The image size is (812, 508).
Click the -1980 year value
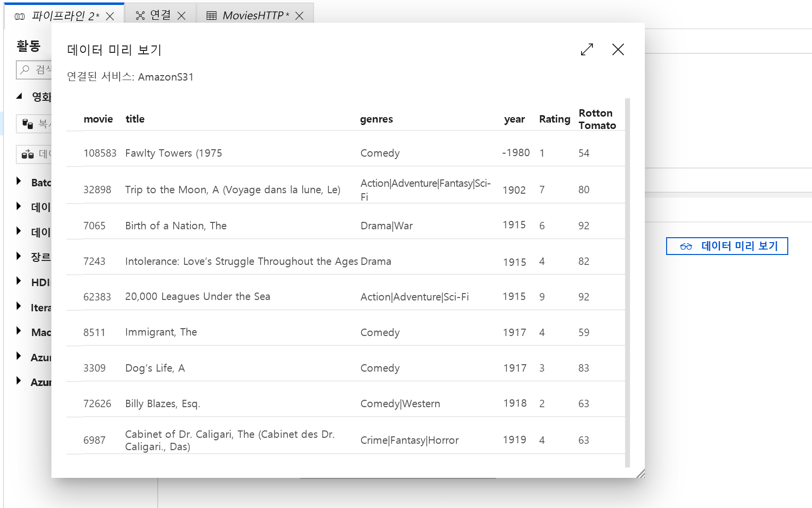click(x=516, y=153)
